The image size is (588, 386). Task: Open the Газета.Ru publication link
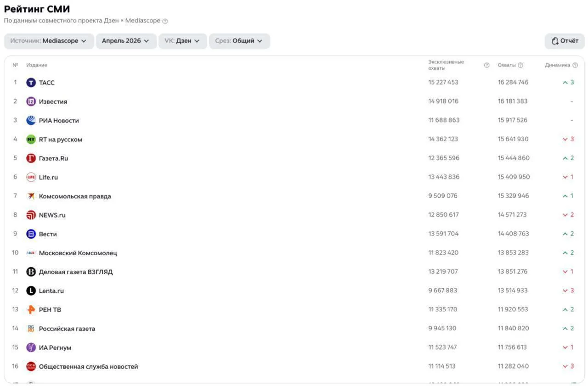tap(53, 158)
